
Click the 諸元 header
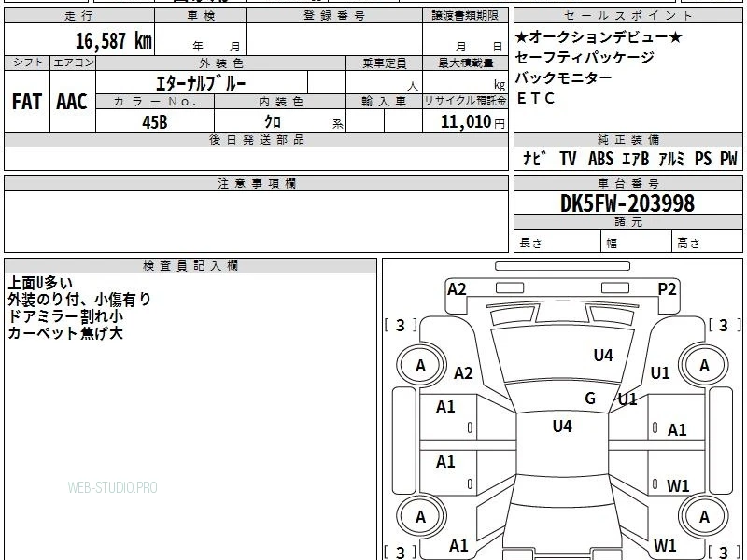627,221
